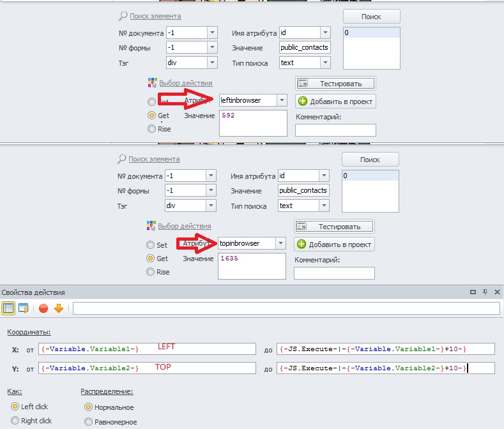This screenshot has width=504, height=429.
Task: Click upper Тестировать button
Action: pyautogui.click(x=335, y=84)
